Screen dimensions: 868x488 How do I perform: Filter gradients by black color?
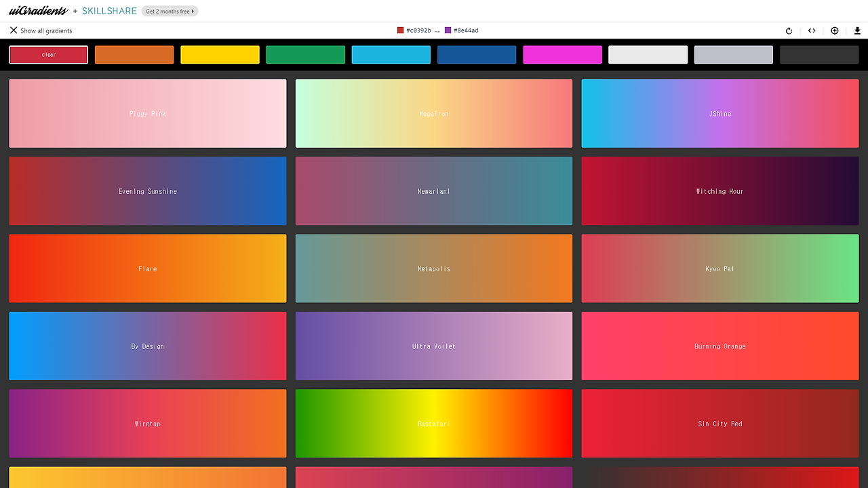[819, 55]
